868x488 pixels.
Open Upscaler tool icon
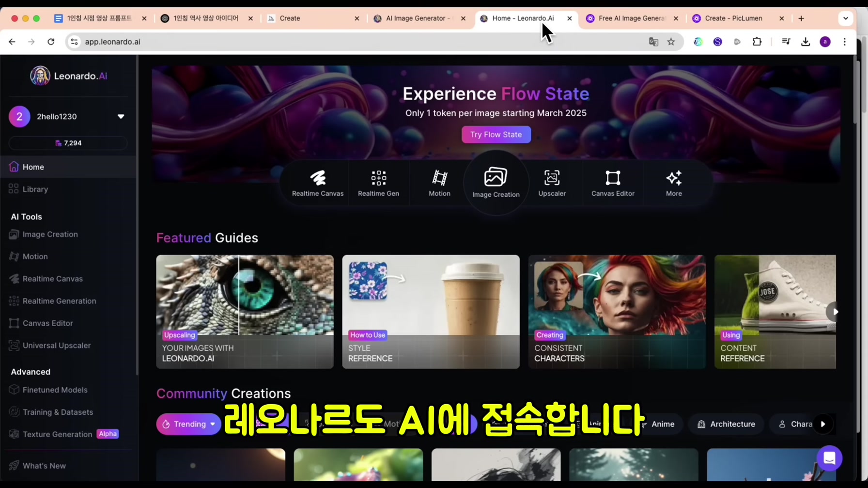pos(552,183)
